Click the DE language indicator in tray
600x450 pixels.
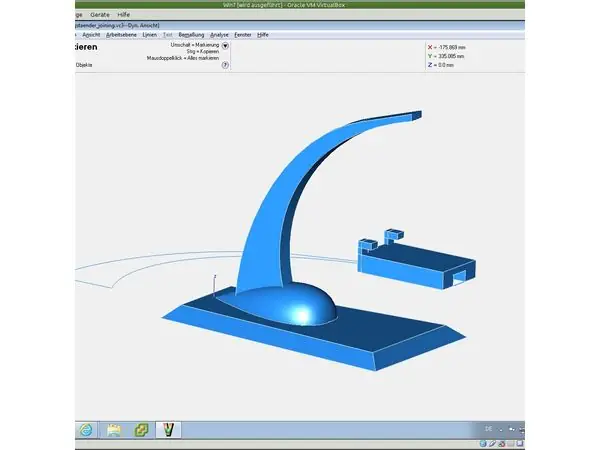[489, 429]
